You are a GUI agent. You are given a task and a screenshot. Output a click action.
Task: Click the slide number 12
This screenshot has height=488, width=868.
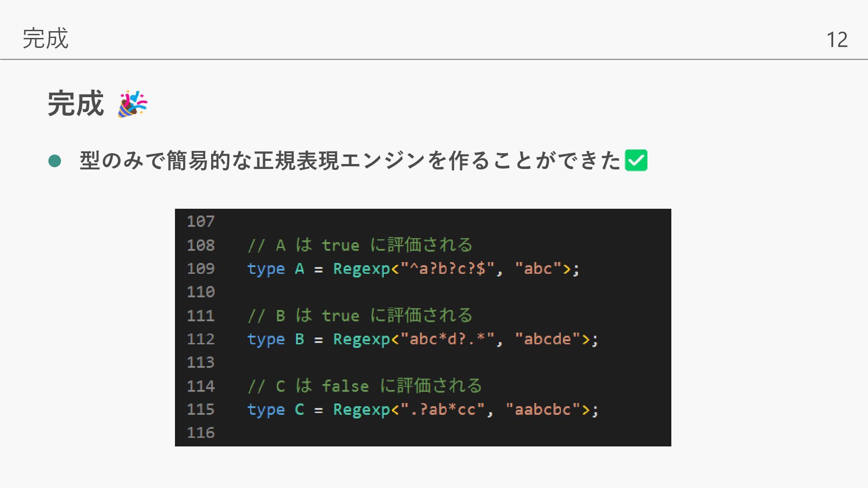(x=836, y=40)
